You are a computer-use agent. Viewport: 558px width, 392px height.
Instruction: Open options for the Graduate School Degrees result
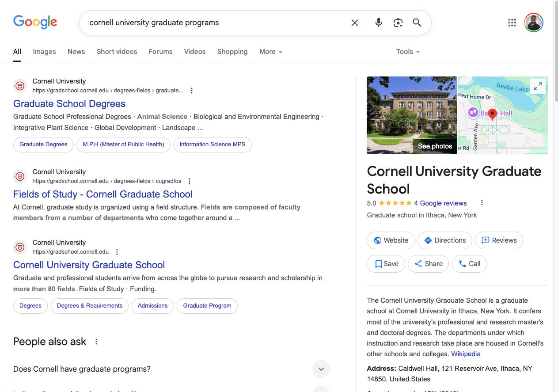click(192, 91)
